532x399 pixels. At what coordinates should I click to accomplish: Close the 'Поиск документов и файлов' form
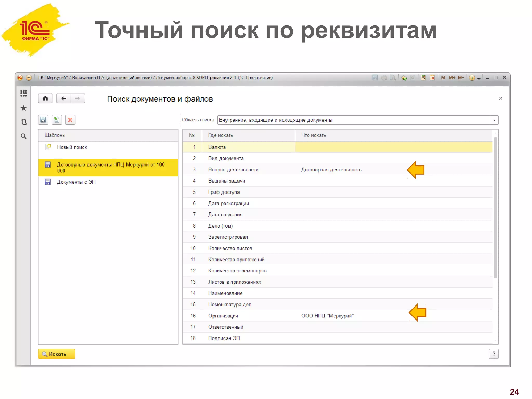(501, 98)
